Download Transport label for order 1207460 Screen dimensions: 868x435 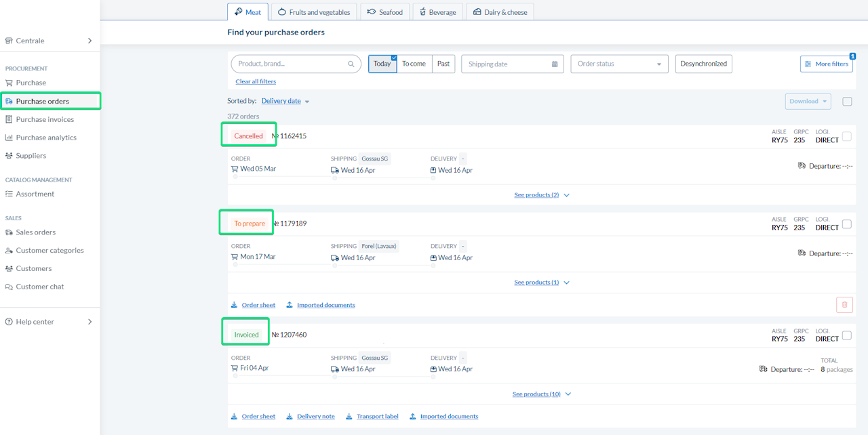(372, 416)
